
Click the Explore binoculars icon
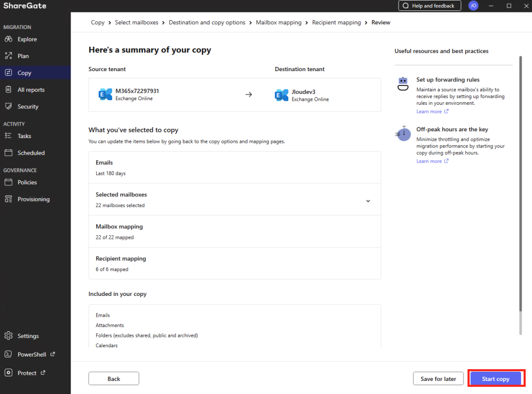[8, 39]
